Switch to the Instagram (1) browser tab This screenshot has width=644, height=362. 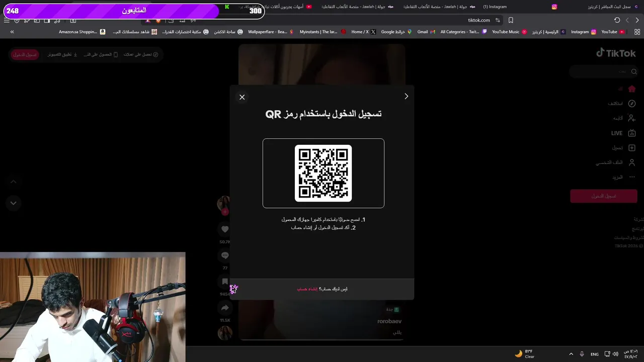coord(520,7)
